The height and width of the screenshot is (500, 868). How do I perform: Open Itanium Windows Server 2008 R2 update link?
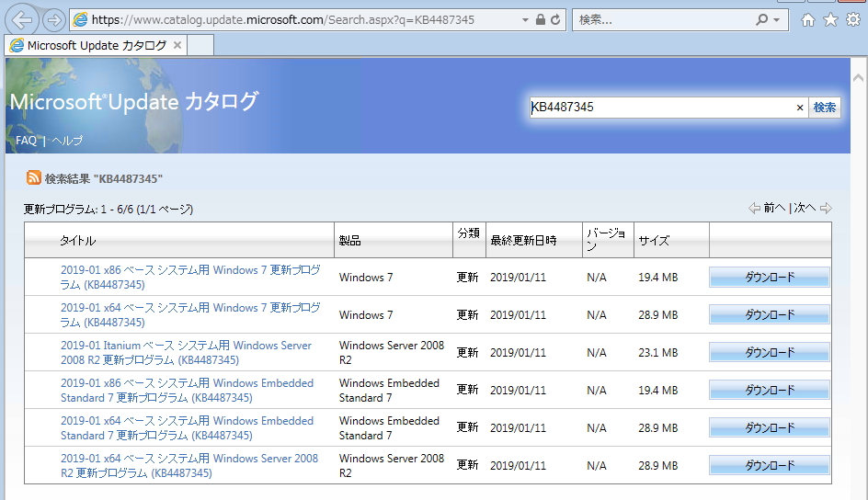click(x=186, y=352)
